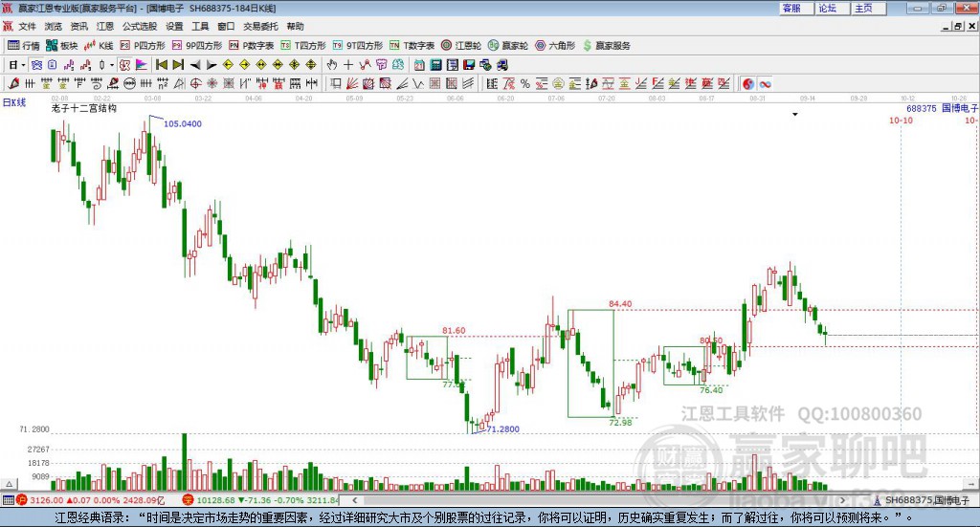Toggle the infinity symbol icon
980x527 pixels.
pos(765,83)
